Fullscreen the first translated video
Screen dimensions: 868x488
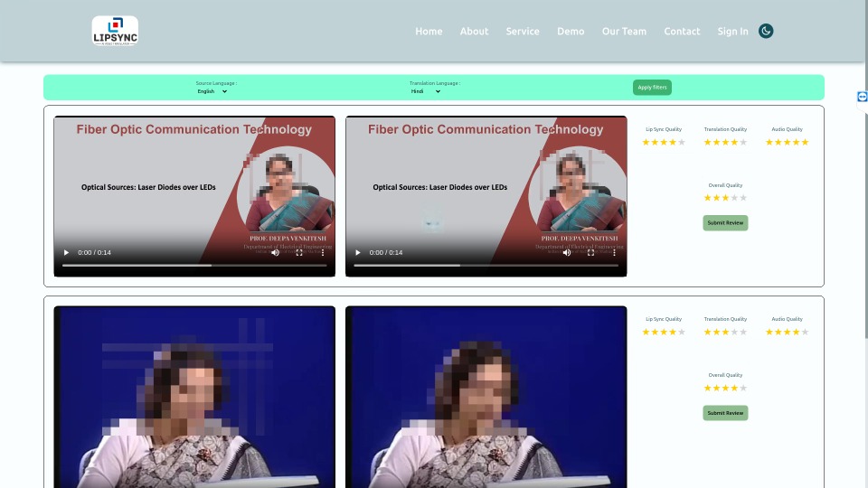click(590, 252)
